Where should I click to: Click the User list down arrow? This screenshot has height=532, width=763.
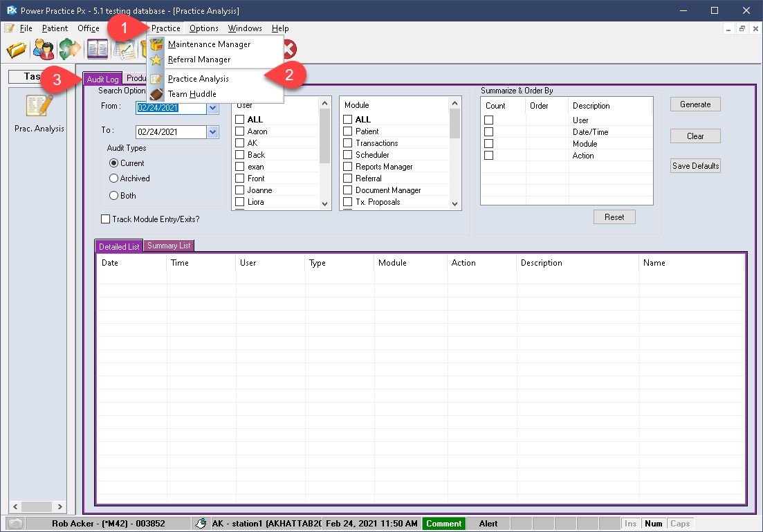(325, 204)
